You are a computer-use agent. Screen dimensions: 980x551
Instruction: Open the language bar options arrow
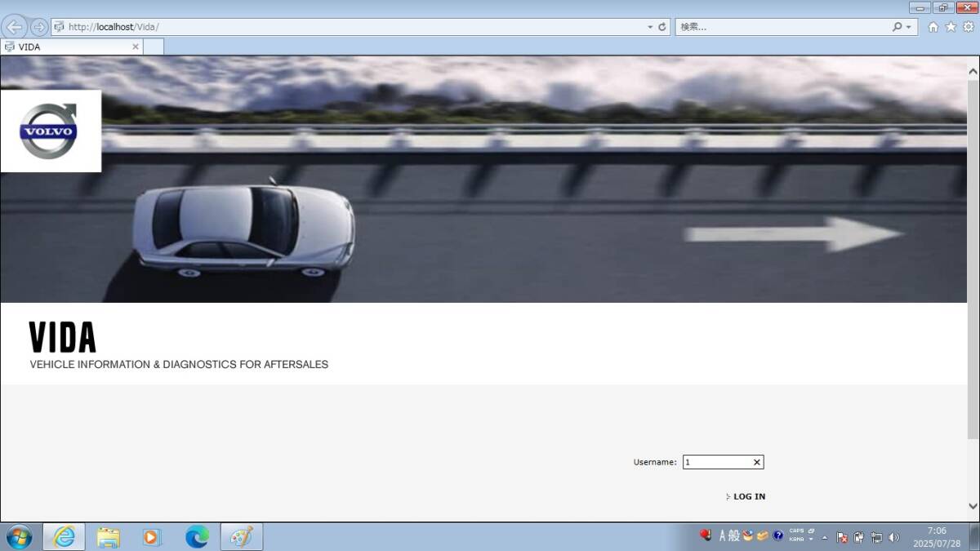point(812,540)
